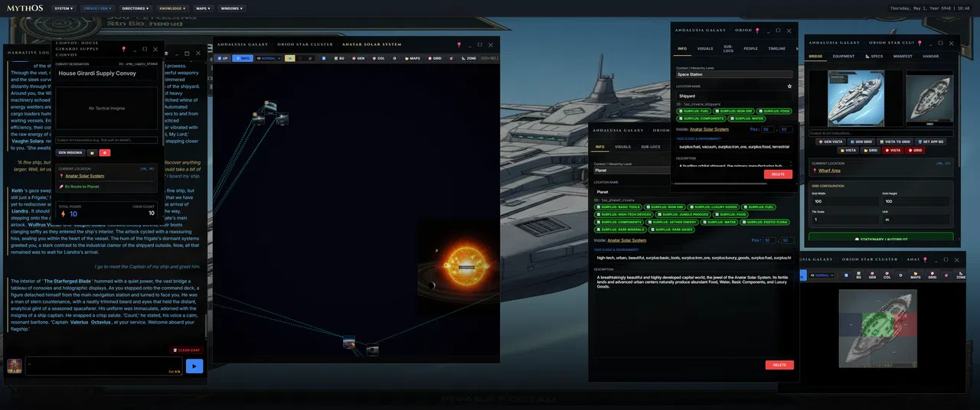The height and width of the screenshot is (410, 980).
Task: Click favorite star beside Shipyard location name
Action: click(x=789, y=86)
